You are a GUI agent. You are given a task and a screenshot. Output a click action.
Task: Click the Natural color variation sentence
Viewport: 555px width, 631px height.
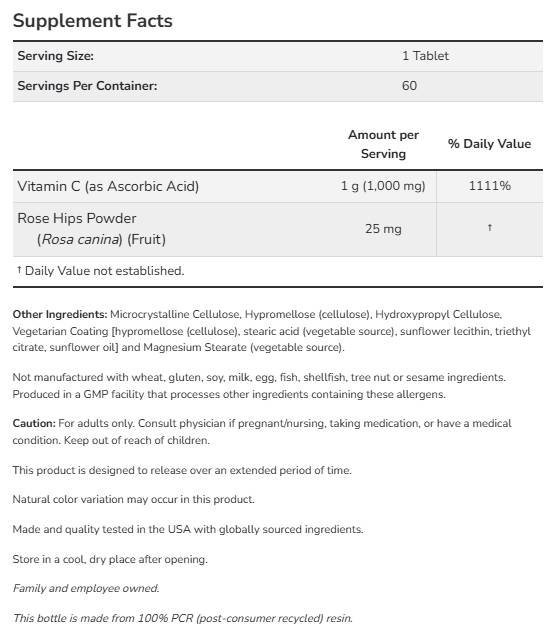tap(134, 499)
